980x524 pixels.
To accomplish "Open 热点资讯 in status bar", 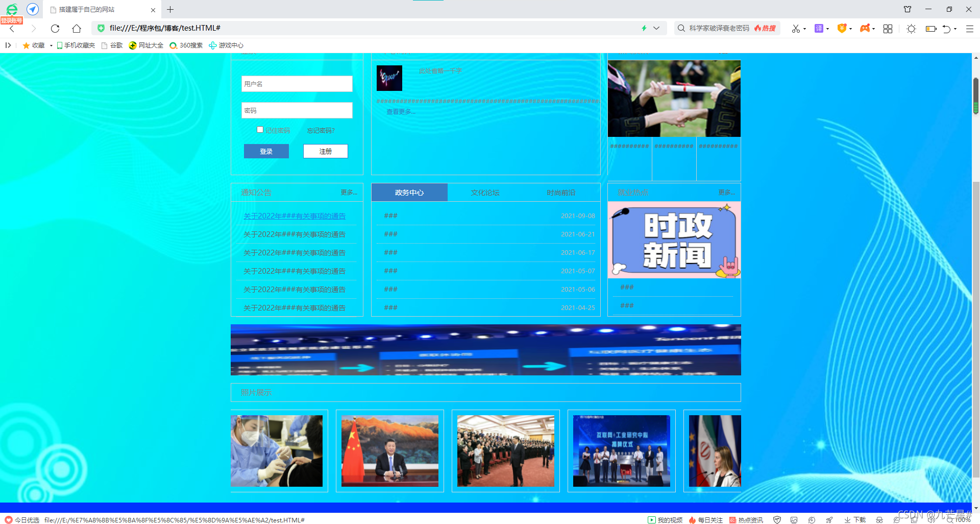I will coord(746,520).
